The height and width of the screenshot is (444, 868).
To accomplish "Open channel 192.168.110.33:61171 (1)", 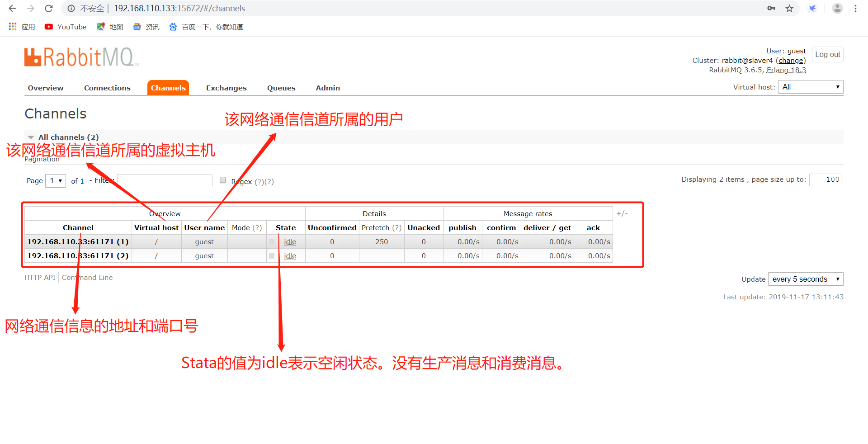I will [78, 241].
